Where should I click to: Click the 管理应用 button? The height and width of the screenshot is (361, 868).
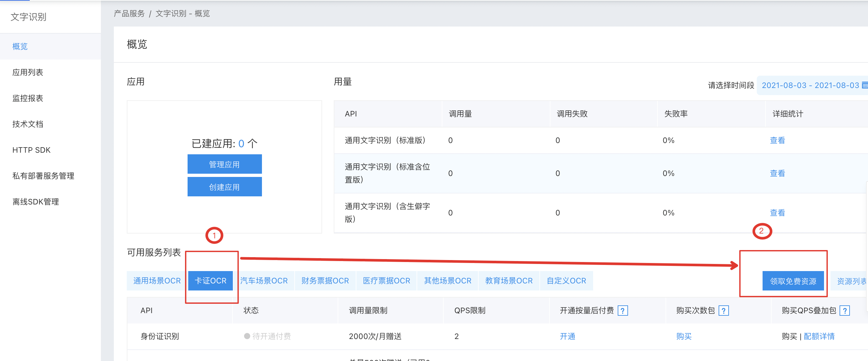click(x=224, y=164)
